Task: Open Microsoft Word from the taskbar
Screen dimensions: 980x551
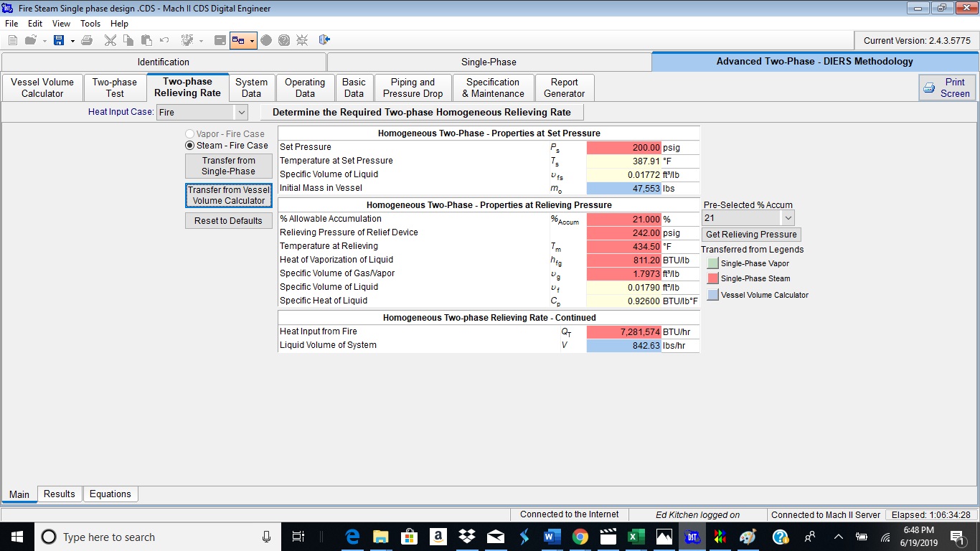Action: pos(552,537)
